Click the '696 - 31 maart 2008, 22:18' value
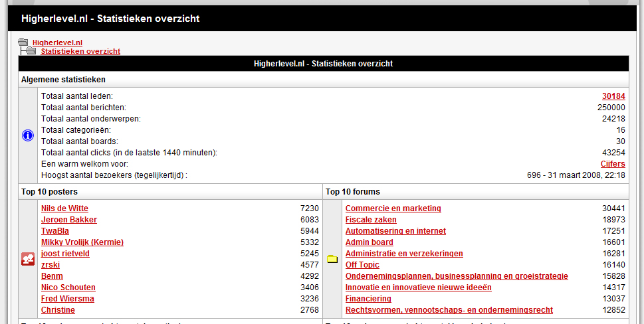Image resolution: width=644 pixels, height=324 pixels. pyautogui.click(x=576, y=175)
